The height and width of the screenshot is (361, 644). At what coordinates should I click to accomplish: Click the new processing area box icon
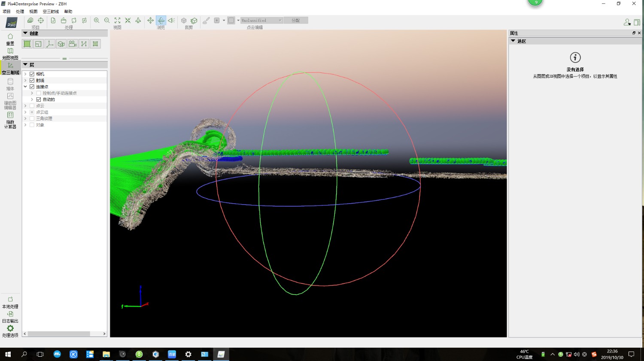click(x=61, y=44)
